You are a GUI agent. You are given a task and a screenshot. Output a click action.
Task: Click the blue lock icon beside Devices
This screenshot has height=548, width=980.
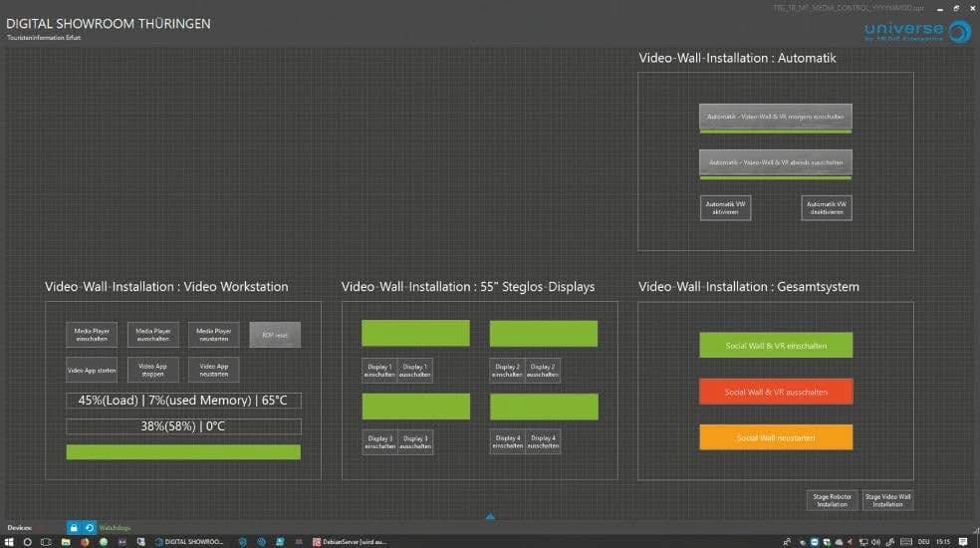tap(74, 527)
